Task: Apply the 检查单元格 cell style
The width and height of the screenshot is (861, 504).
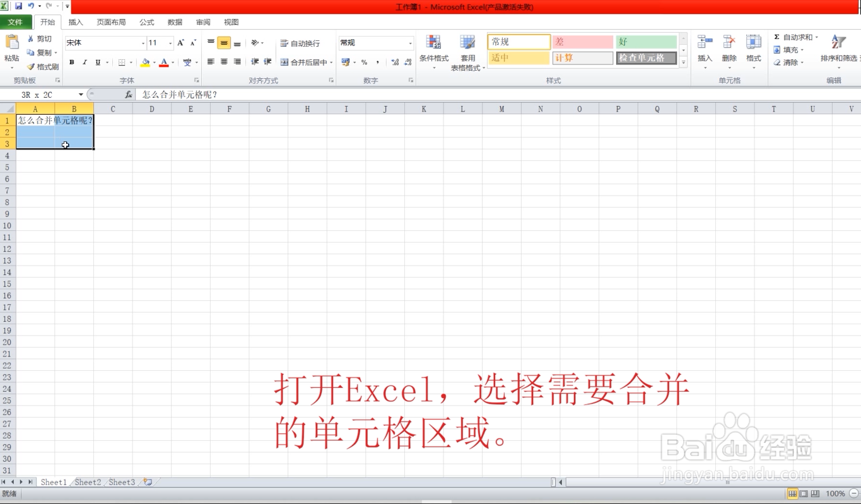Action: coord(647,58)
